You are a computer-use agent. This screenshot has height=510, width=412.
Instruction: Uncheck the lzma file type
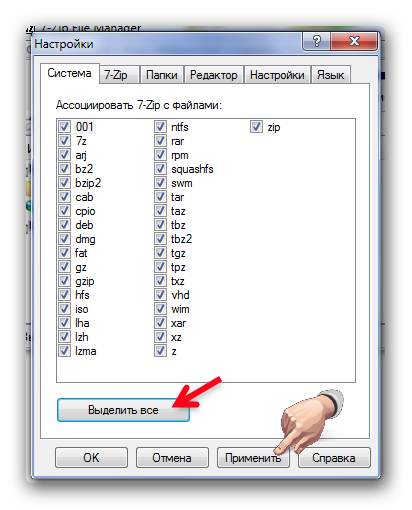tap(64, 351)
